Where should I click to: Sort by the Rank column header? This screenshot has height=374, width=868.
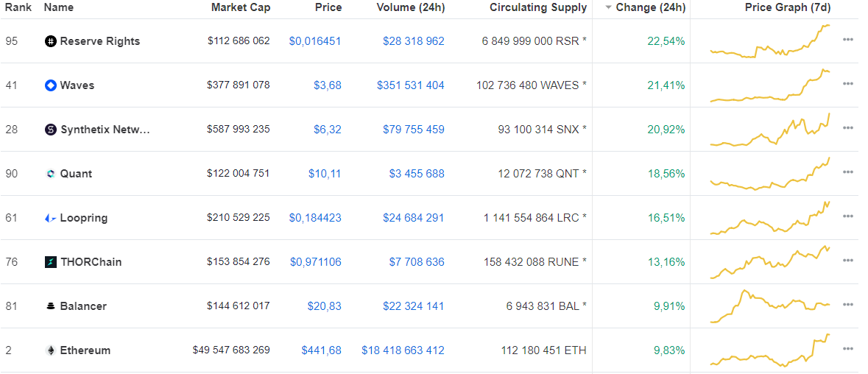(18, 8)
